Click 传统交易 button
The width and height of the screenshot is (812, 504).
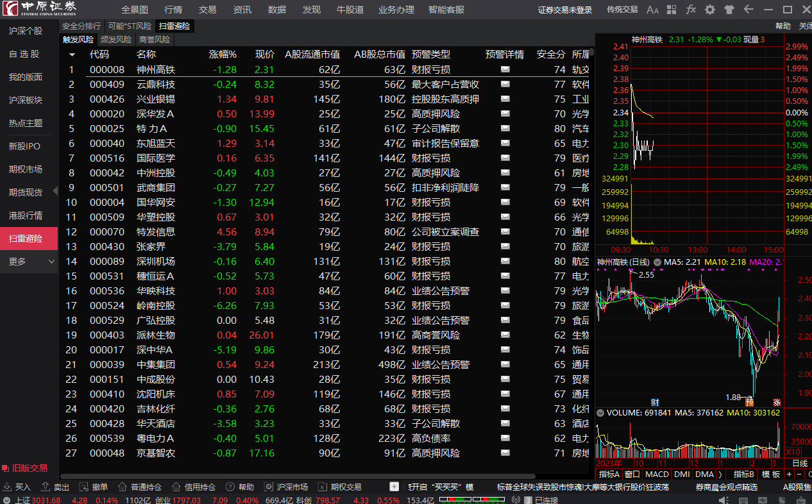(622, 10)
